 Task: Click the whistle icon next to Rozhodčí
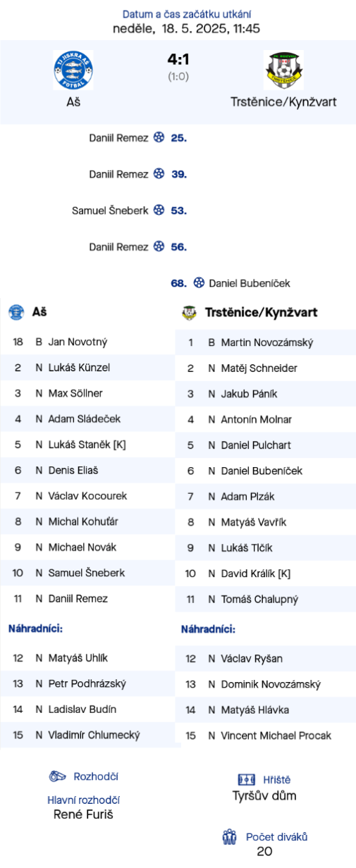58,776
